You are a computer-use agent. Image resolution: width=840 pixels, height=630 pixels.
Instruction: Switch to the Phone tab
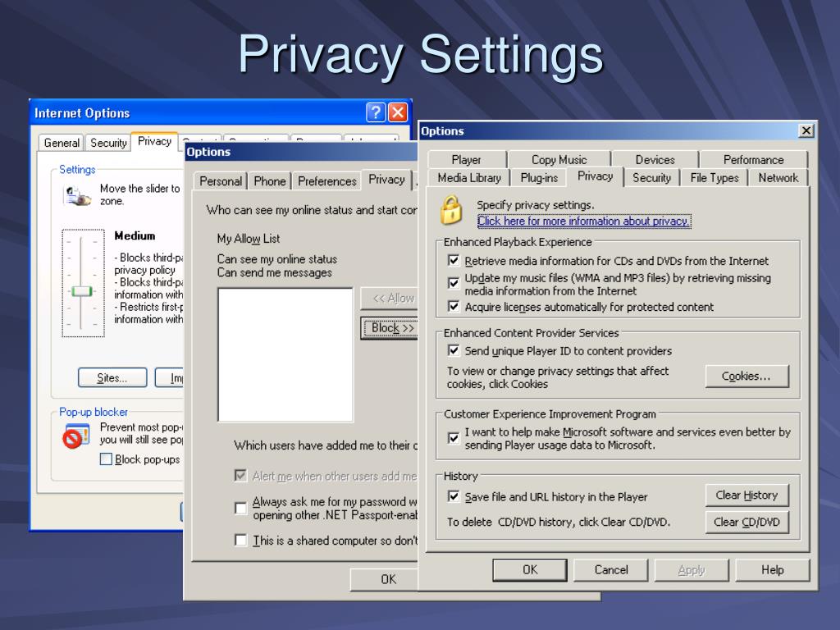tap(269, 181)
